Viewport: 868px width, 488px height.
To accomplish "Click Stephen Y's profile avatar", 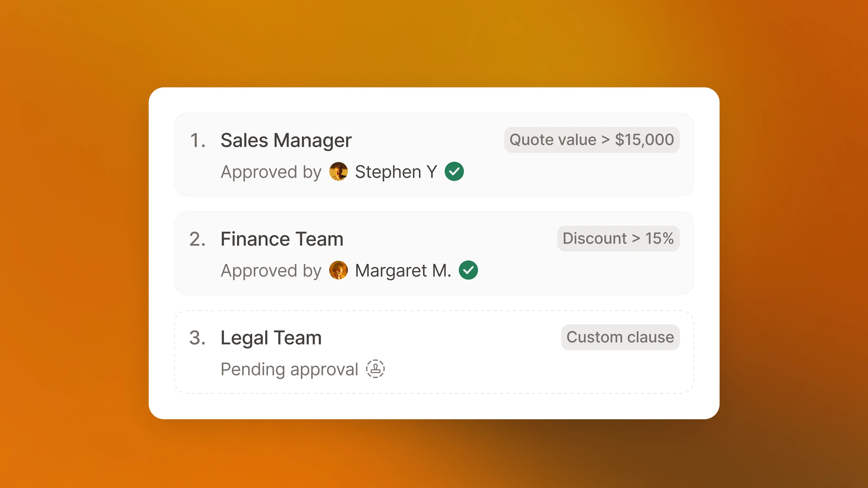I will 338,171.
